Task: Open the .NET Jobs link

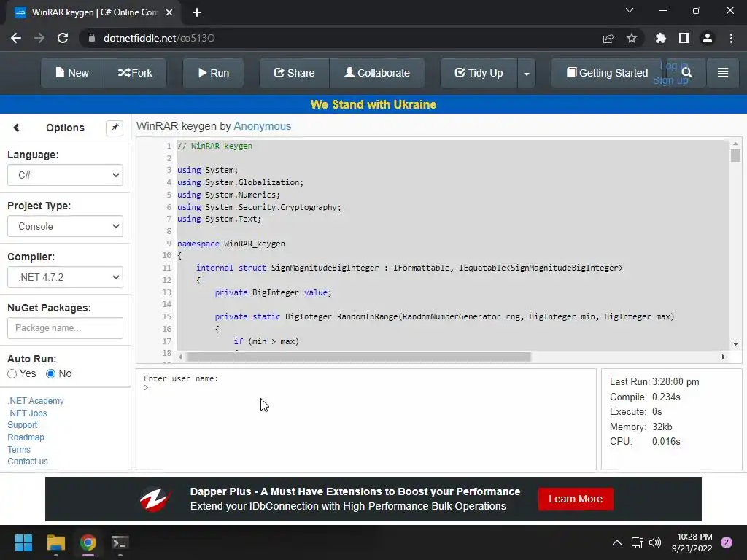Action: tap(27, 413)
